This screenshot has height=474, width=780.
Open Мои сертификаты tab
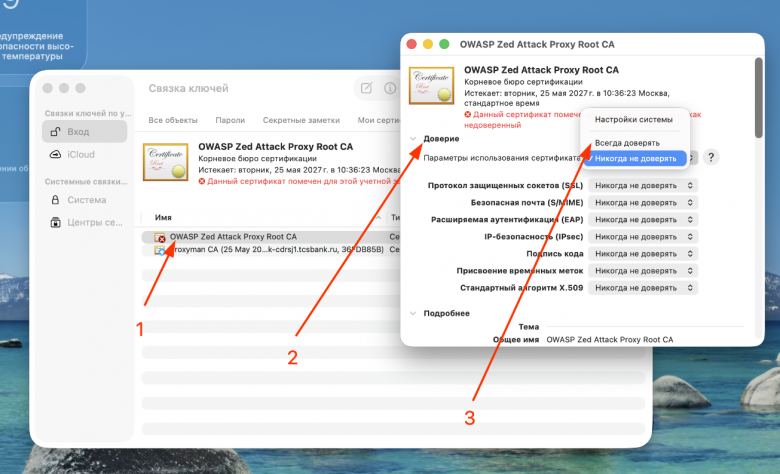[x=379, y=120]
